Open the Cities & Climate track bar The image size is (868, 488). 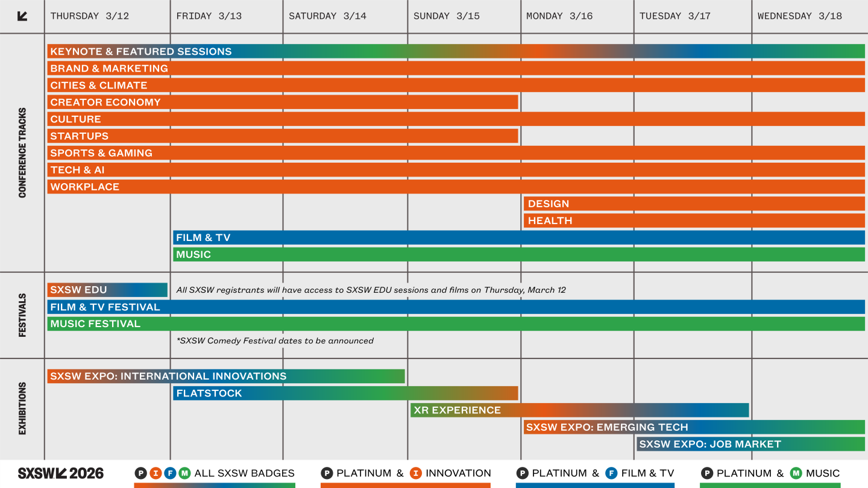pos(456,85)
